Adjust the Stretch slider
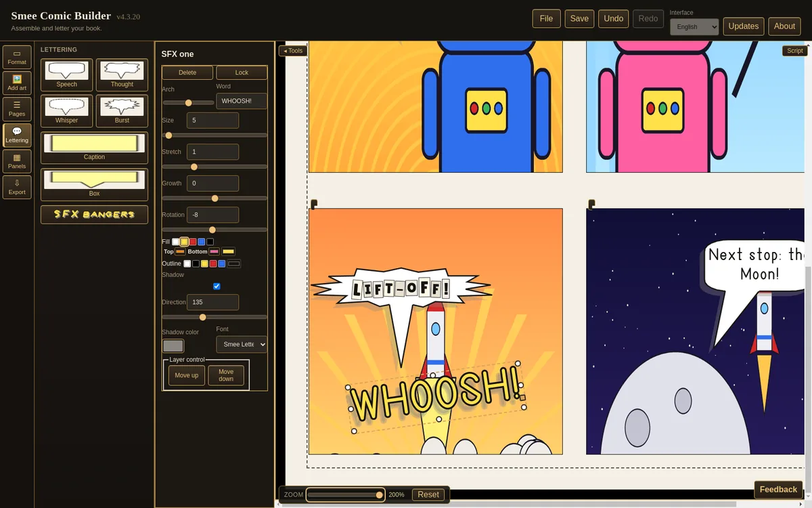 pyautogui.click(x=215, y=167)
